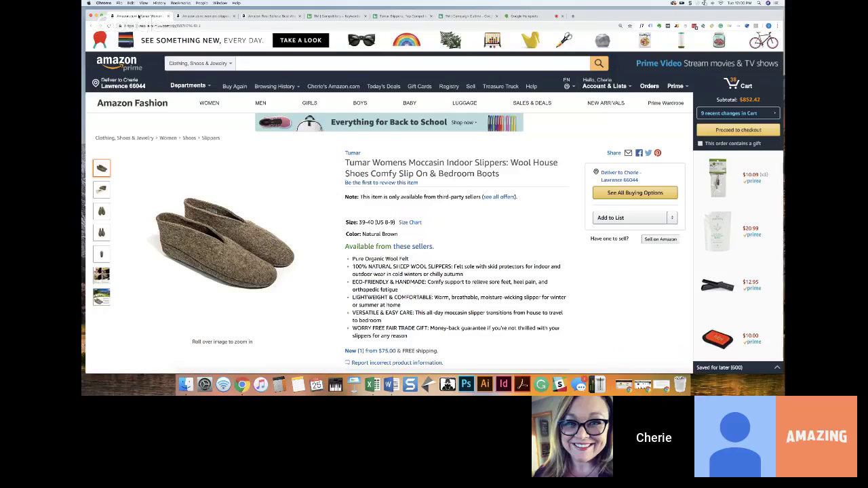Open Adobe Acrobat from the dock
The width and height of the screenshot is (868, 488).
coord(522,385)
